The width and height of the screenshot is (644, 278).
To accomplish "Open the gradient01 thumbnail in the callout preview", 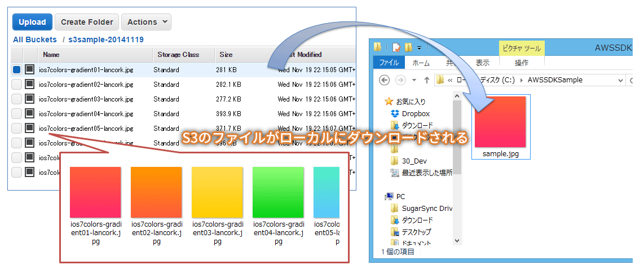I will pos(95,192).
